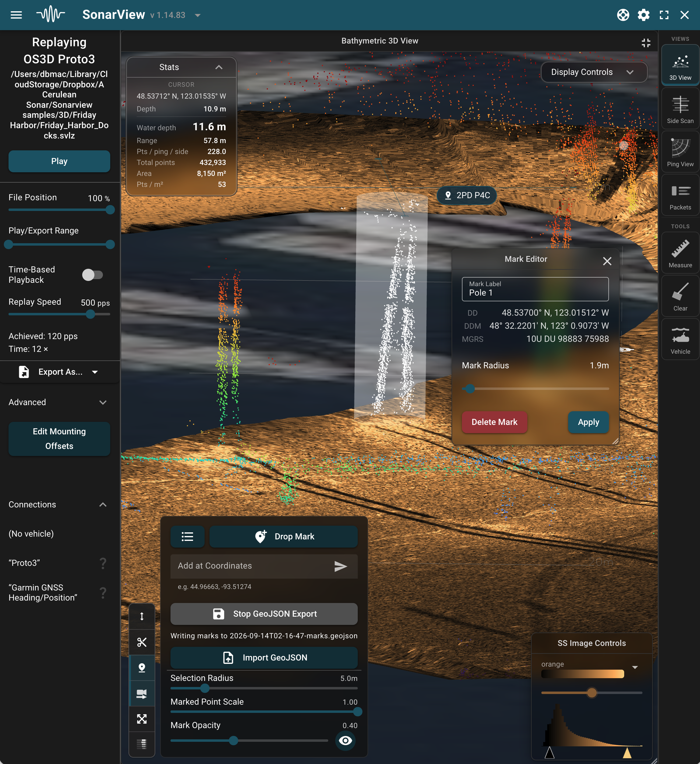700x764 pixels.
Task: Open the marks list button
Action: click(x=187, y=536)
